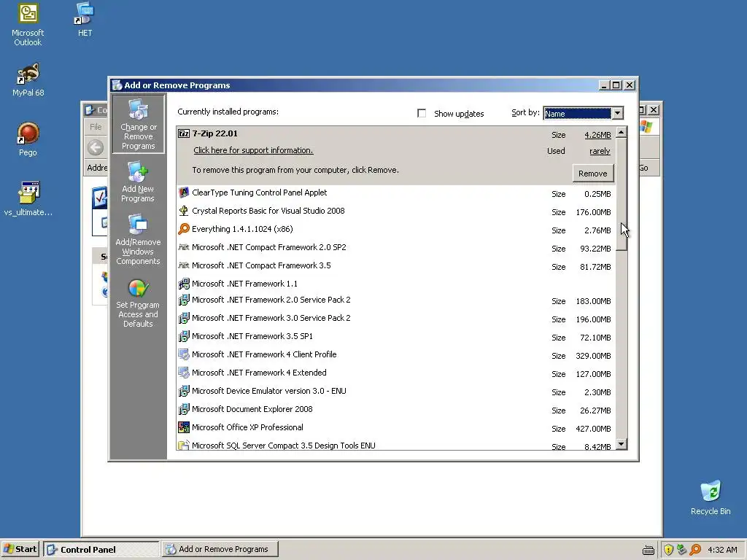Click the Microsoft Document Explorer 2008 icon
The width and height of the screenshot is (747, 560).
coord(184,409)
